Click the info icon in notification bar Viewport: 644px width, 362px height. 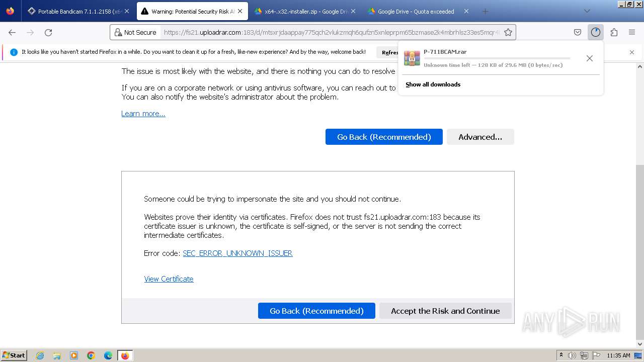pos(14,52)
